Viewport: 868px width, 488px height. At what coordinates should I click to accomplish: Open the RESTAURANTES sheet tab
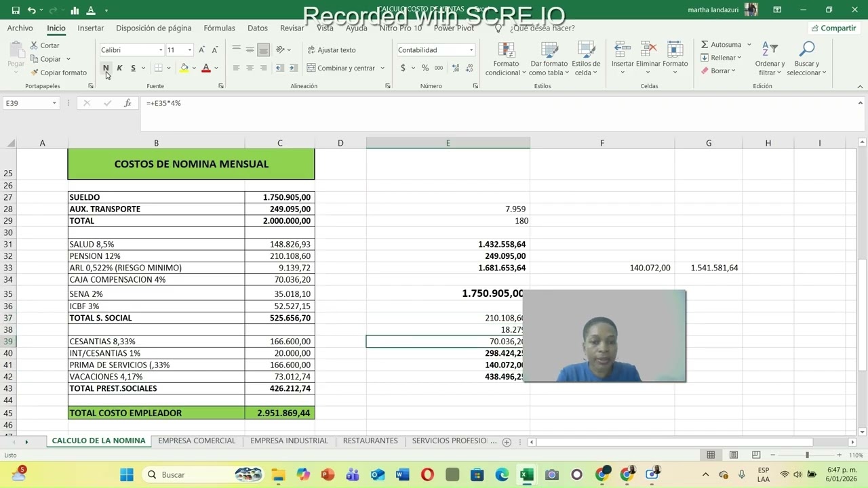[x=370, y=441]
